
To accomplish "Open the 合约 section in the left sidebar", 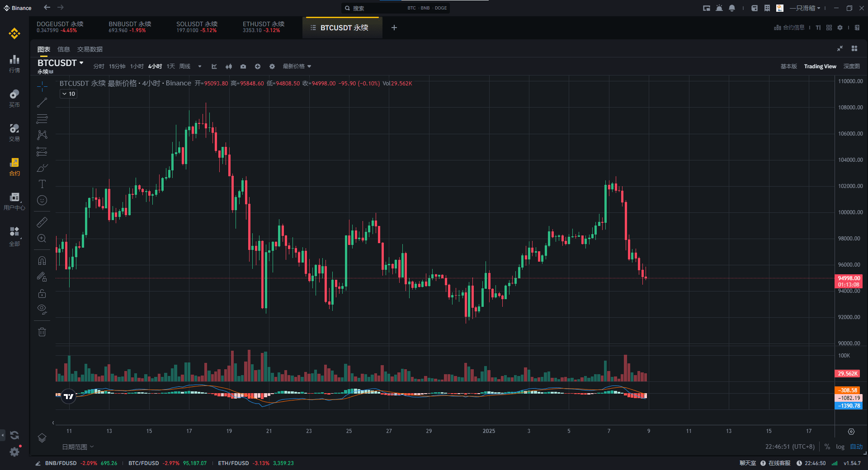I will coord(14,167).
